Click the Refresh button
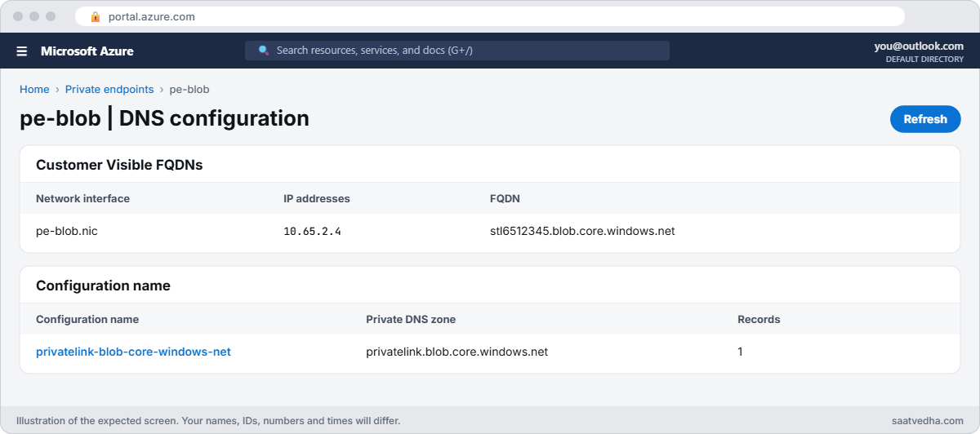 pyautogui.click(x=925, y=119)
